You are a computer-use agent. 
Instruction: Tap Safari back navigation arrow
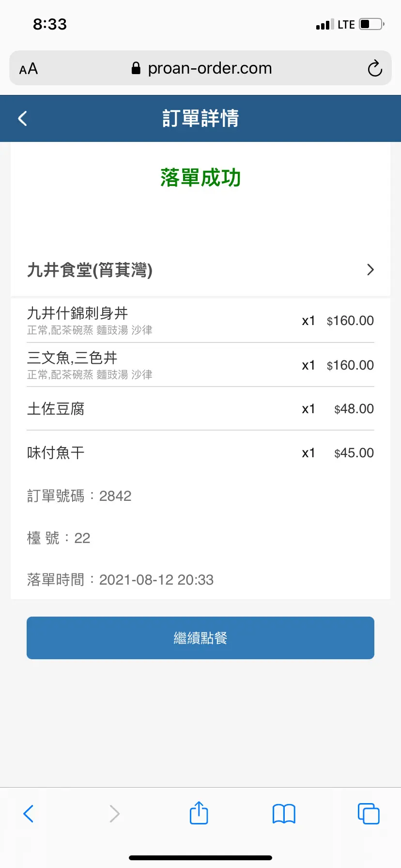coord(29,813)
